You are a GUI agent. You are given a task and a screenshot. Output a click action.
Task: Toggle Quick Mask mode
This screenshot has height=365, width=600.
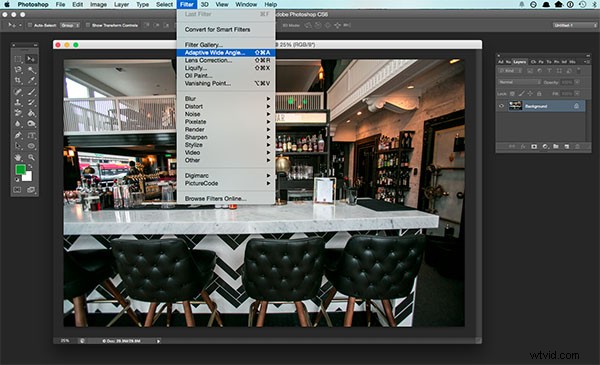(17, 189)
